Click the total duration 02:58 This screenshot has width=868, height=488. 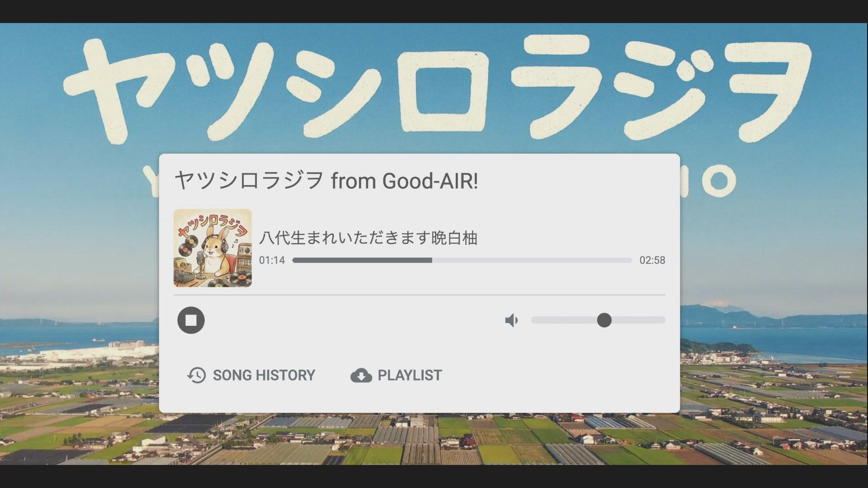pos(652,260)
